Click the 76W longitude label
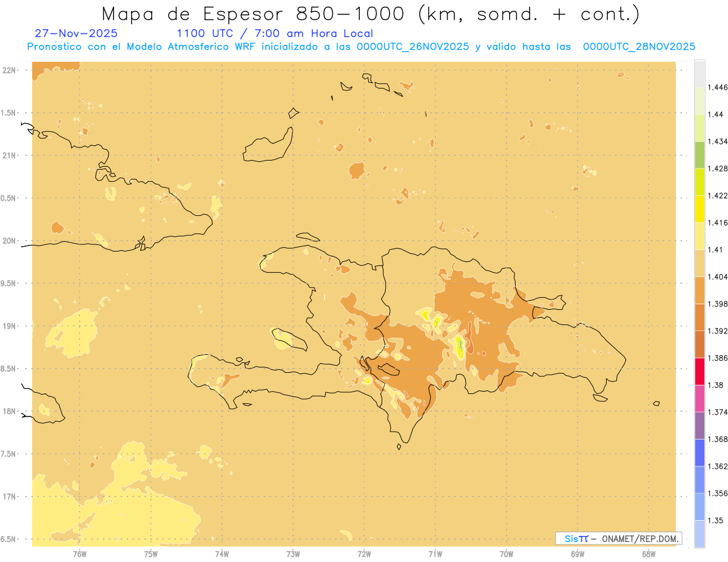 tap(79, 554)
